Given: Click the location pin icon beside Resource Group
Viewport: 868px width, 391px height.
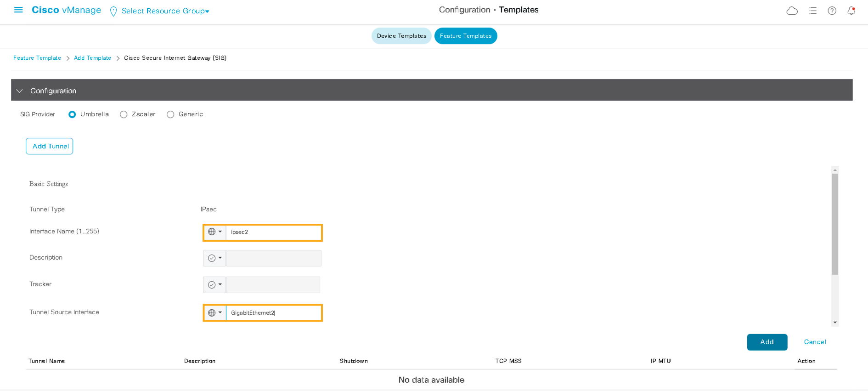Looking at the screenshot, I should click(x=113, y=11).
